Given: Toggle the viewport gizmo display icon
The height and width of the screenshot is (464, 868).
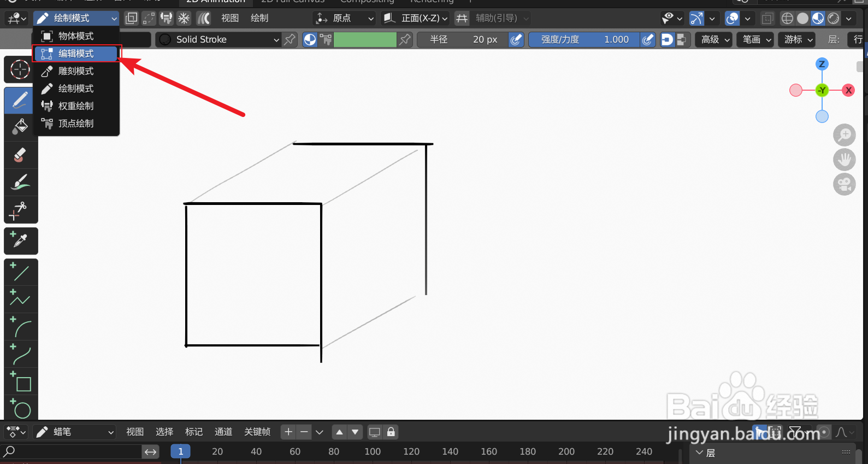Looking at the screenshot, I should (696, 19).
